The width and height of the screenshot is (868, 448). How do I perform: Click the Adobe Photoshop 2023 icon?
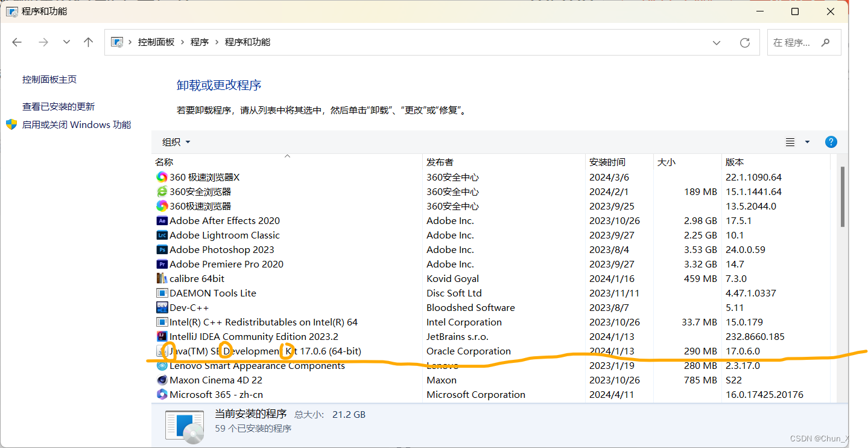tap(162, 250)
